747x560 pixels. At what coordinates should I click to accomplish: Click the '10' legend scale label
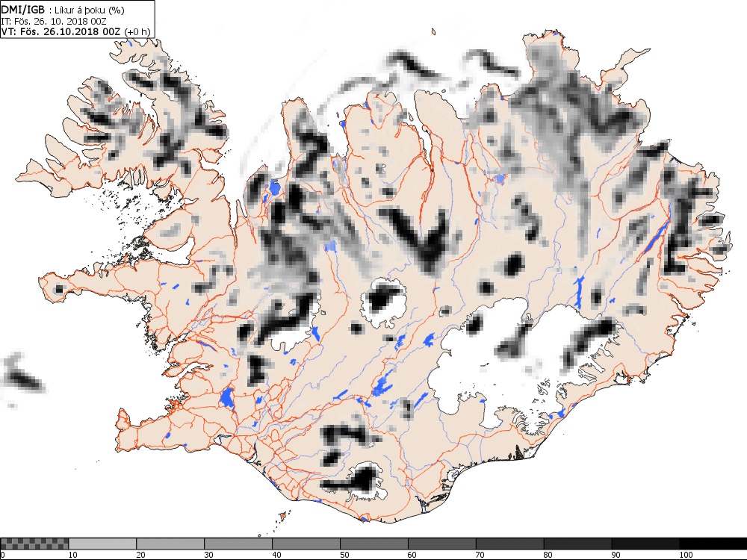(x=73, y=555)
